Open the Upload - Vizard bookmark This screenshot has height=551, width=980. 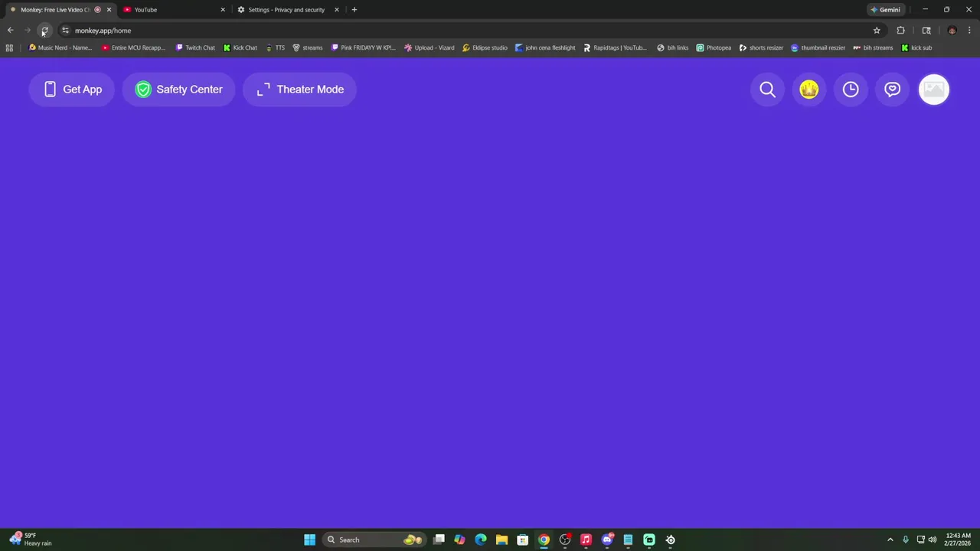click(430, 48)
